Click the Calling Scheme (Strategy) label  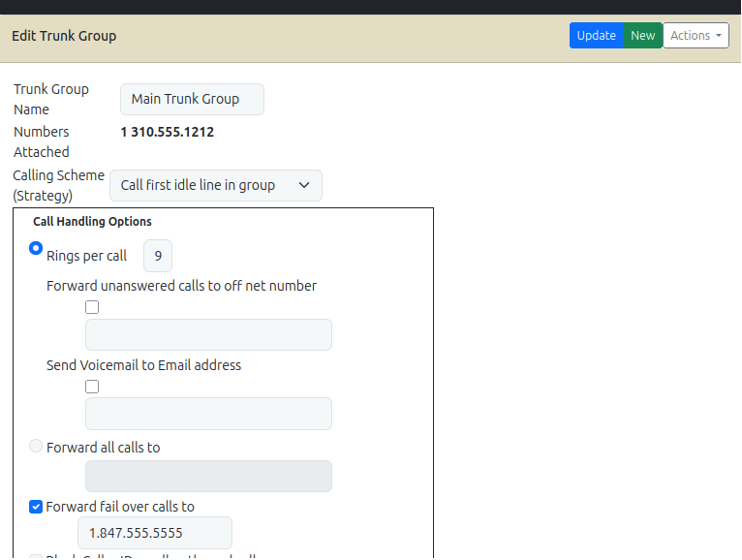pyautogui.click(x=58, y=185)
